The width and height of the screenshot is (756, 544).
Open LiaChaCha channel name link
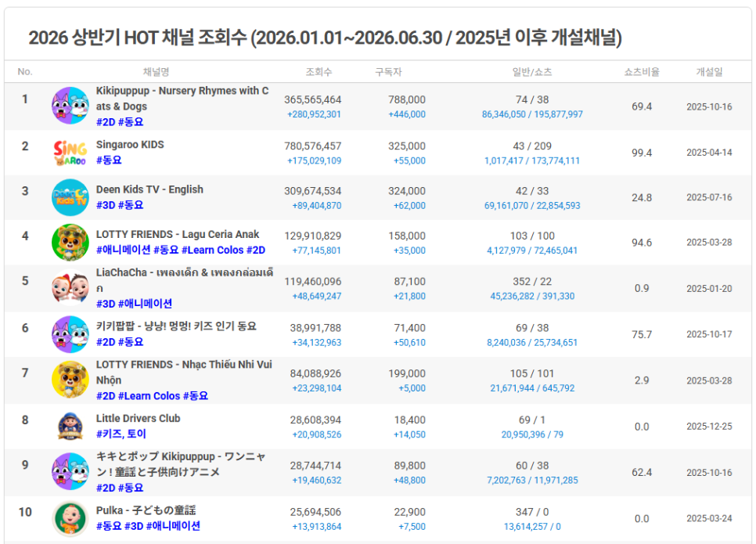185,280
